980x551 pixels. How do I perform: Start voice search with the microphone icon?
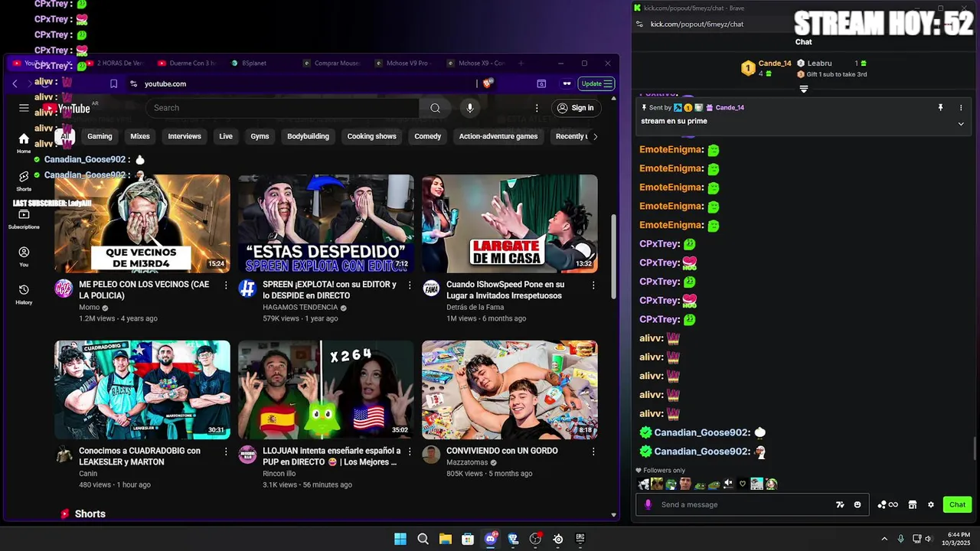pos(470,108)
